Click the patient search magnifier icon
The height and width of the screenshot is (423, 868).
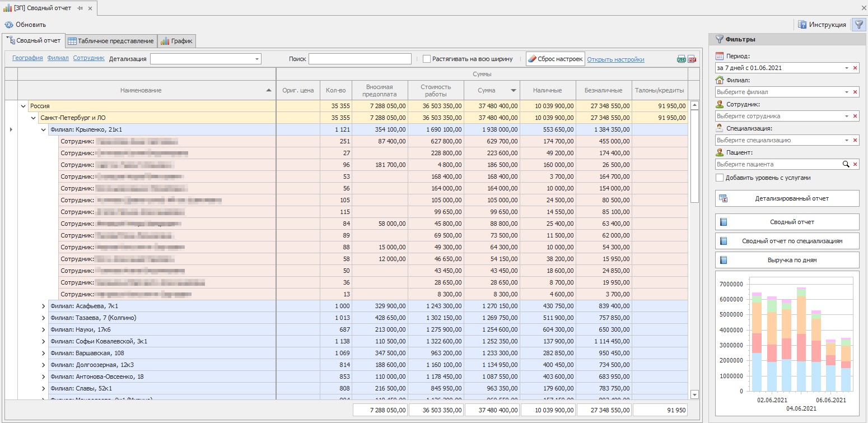[847, 164]
